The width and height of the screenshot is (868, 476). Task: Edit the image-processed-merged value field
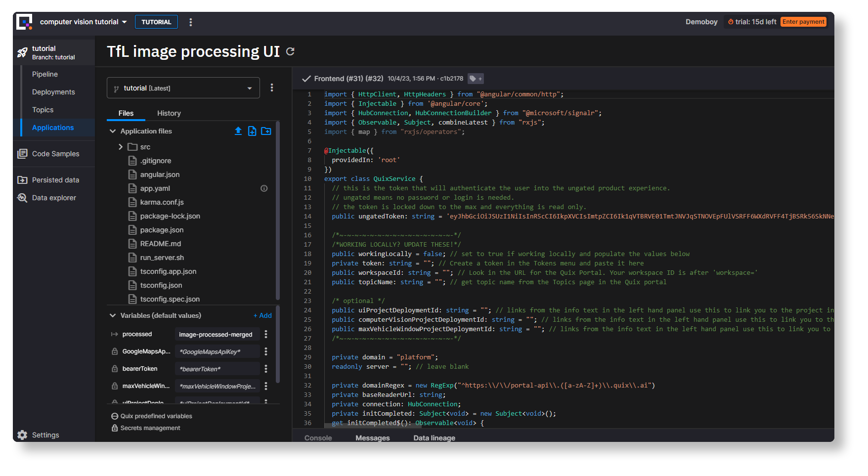[217, 334]
